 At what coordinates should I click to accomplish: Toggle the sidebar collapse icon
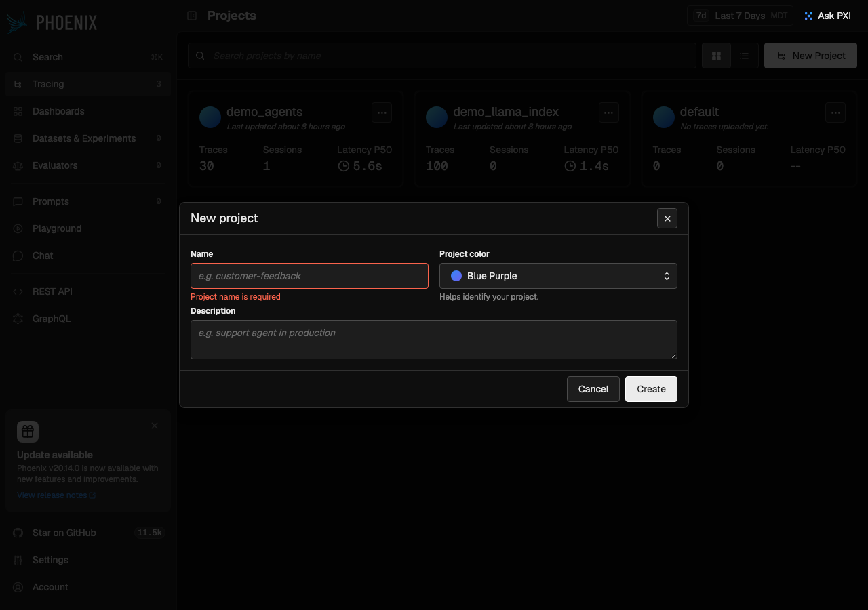192,16
